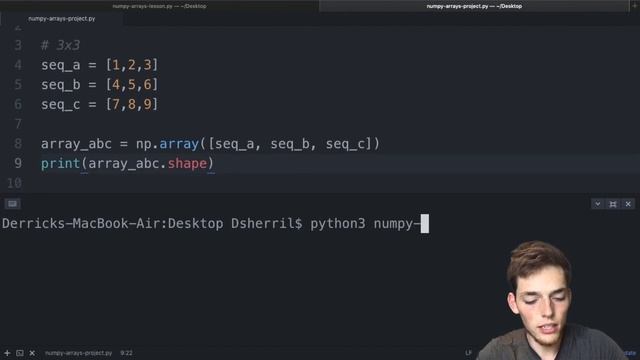
Task: Click 'seq_a' variable on line 4
Action: (60, 65)
